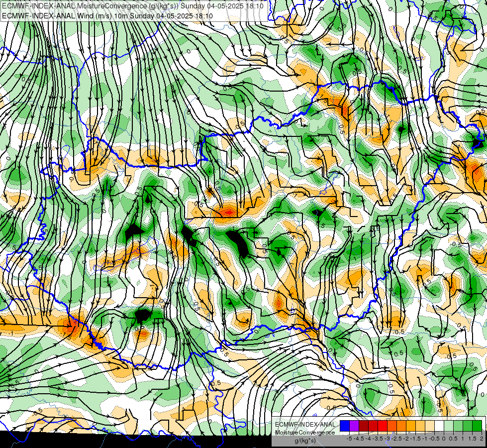This screenshot has height=448, width=487.
Task: Click the MoistureConvergence title line at top
Action: tap(133, 6)
